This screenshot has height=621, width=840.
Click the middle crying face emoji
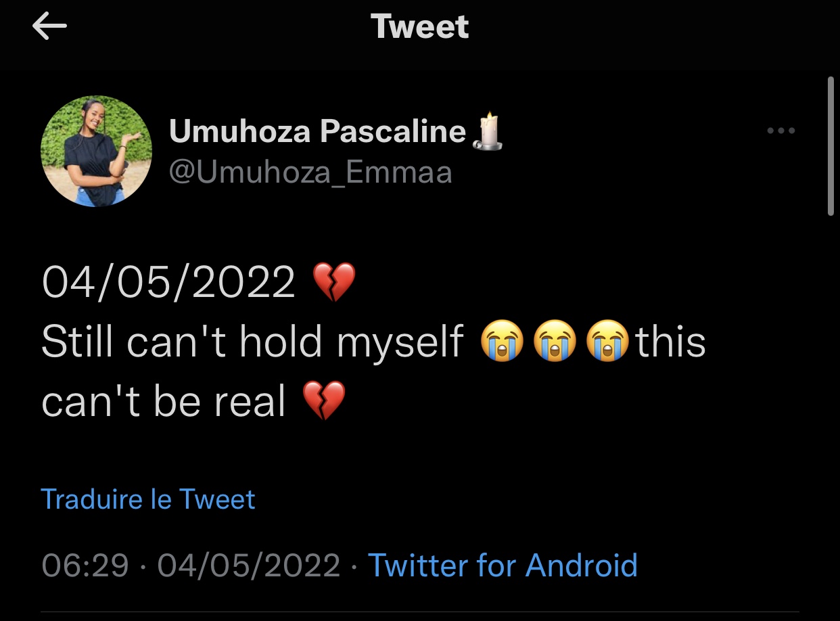pyautogui.click(x=555, y=342)
